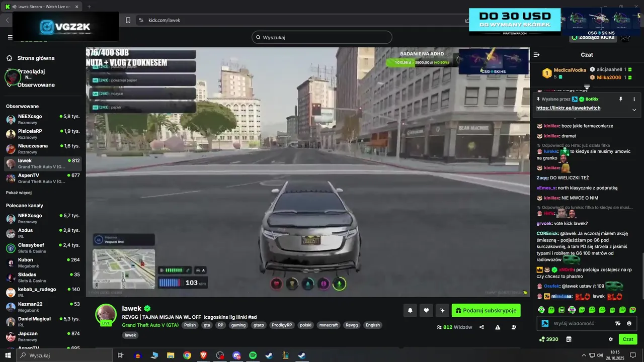
Task: Open the emote picker smiley icon
Action: [629, 323]
